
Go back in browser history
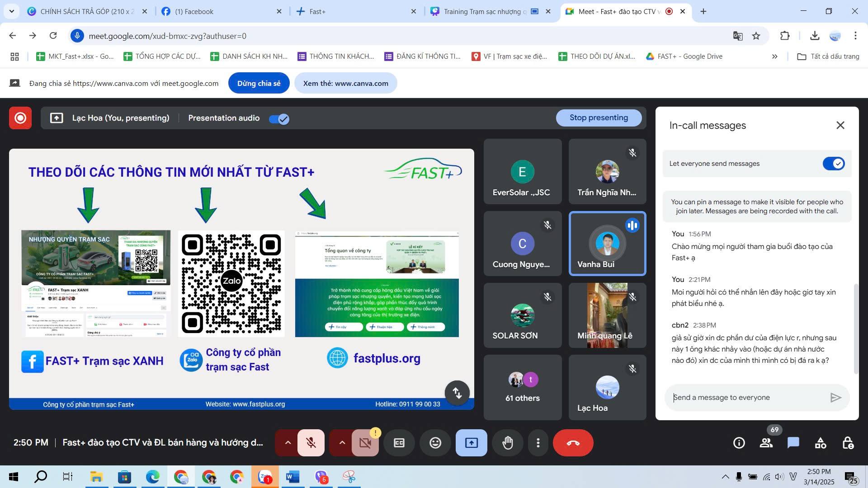click(x=13, y=36)
